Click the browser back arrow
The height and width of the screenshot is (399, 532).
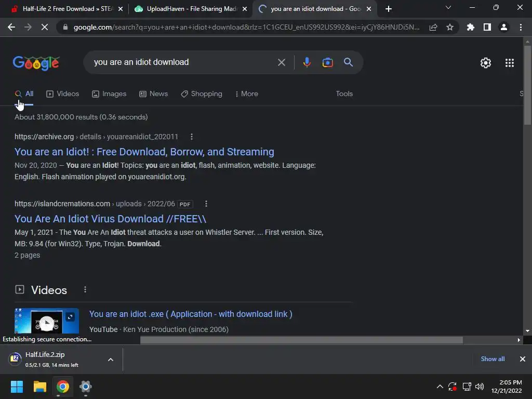click(x=11, y=27)
